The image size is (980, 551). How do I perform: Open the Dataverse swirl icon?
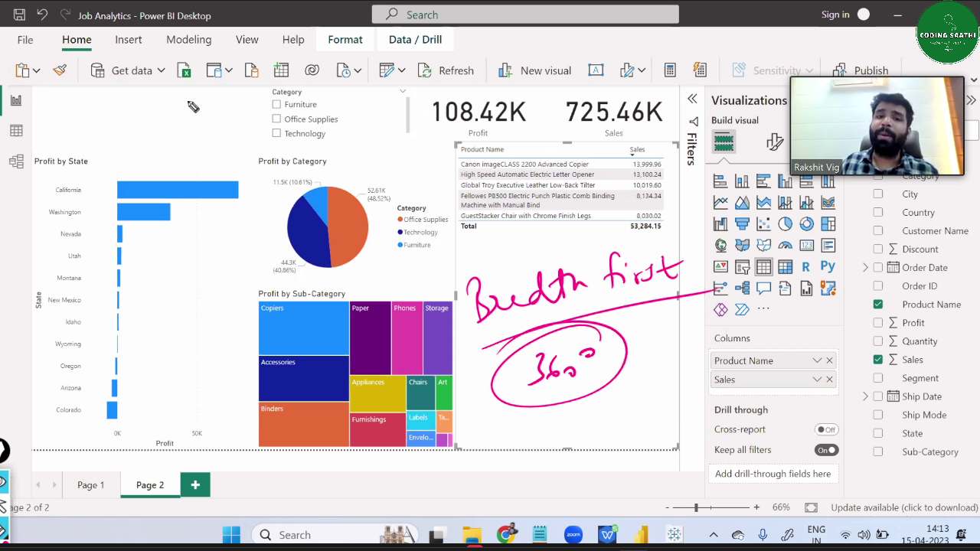point(312,70)
